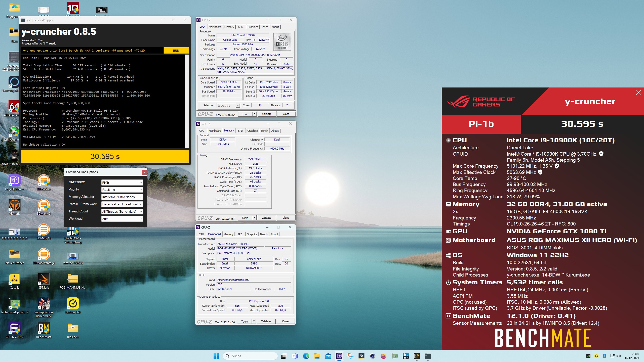
Task: Click the Intel Core i9 logo in CPU-Z
Action: click(x=282, y=42)
